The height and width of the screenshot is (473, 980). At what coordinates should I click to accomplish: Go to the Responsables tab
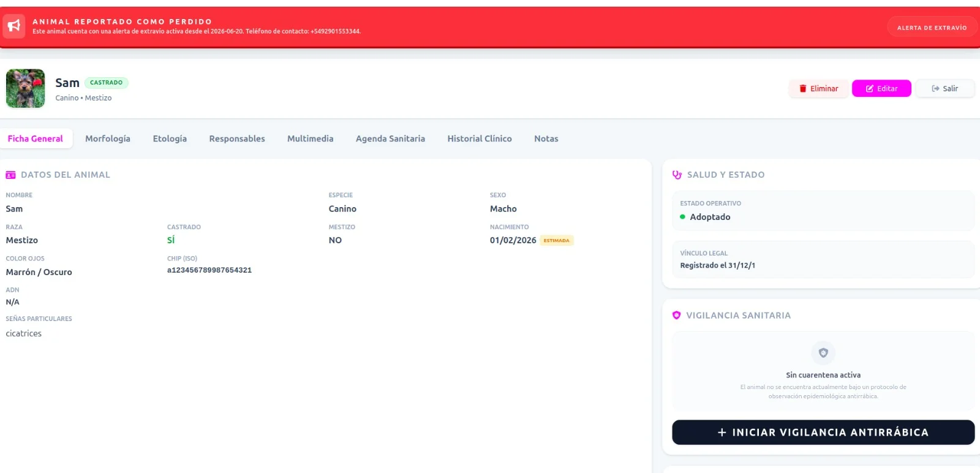pyautogui.click(x=237, y=138)
